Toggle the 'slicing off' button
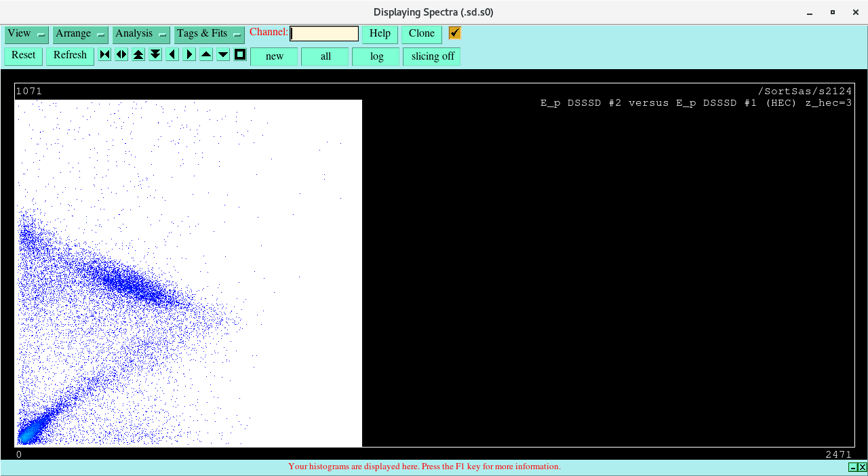 coord(432,56)
